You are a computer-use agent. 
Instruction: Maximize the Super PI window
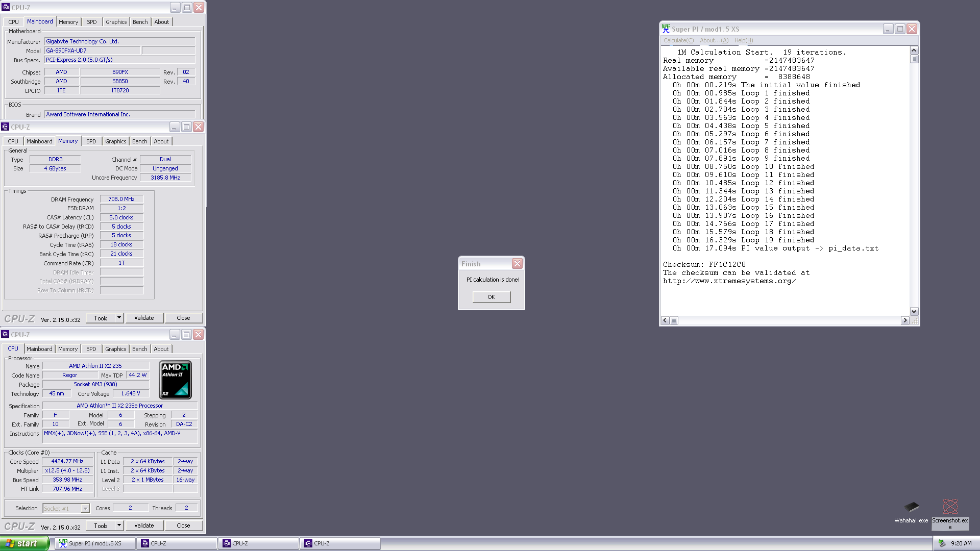click(900, 29)
